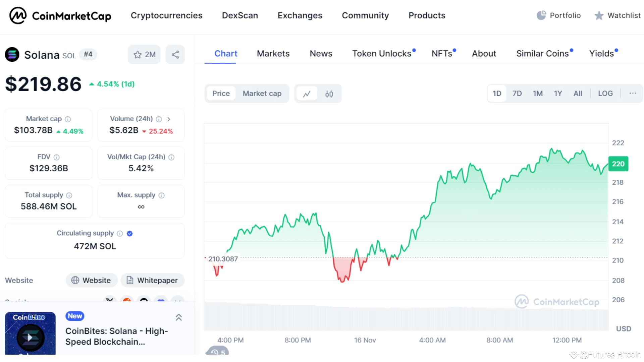Select the Market cap toggle option

pos(262,94)
